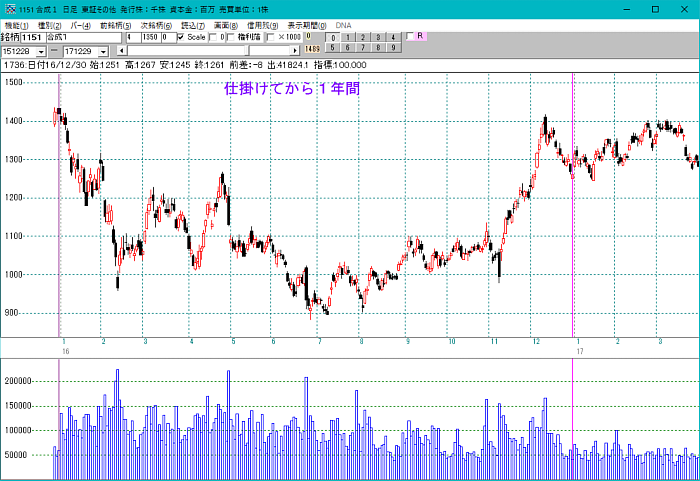Click the DNA menu item
Image resolution: width=700 pixels, height=481 pixels.
pyautogui.click(x=343, y=24)
